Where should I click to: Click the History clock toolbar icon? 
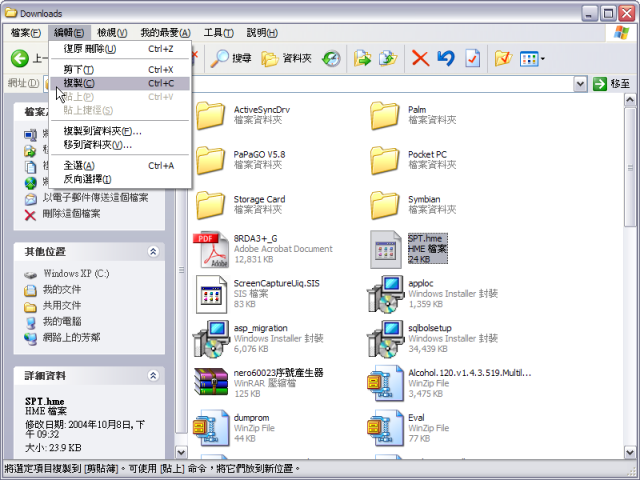click(x=331, y=58)
